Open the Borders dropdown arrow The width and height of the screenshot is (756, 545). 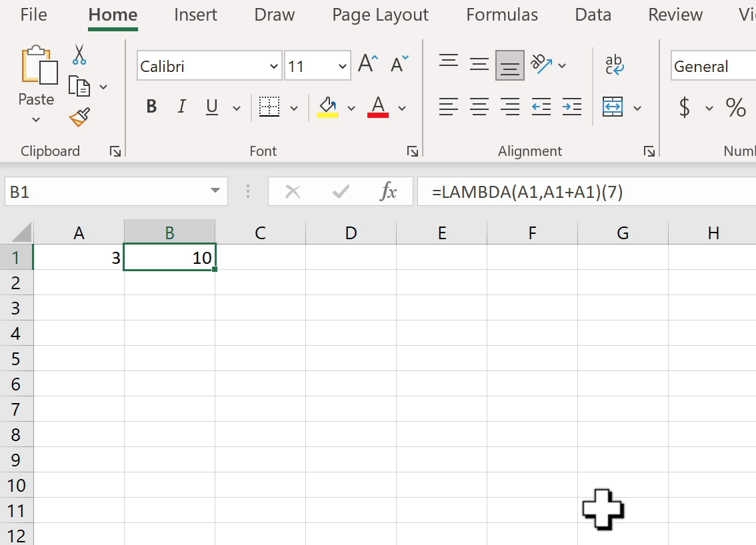tap(295, 107)
